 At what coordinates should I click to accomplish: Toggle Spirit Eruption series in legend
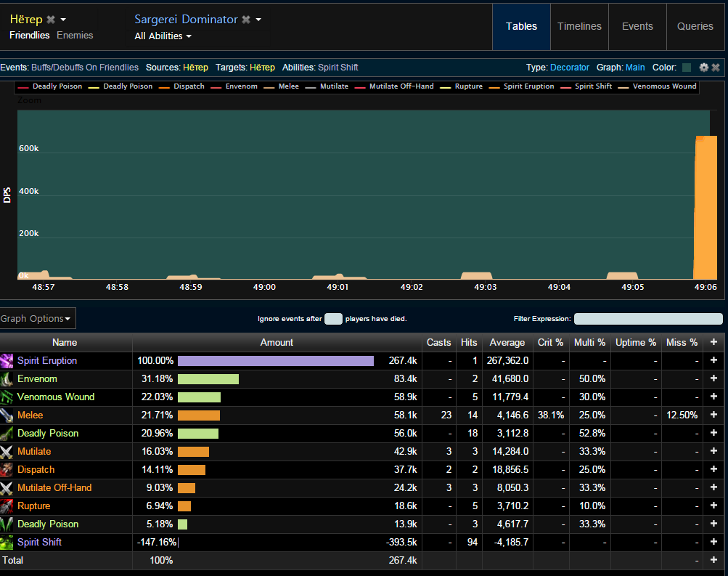click(522, 86)
